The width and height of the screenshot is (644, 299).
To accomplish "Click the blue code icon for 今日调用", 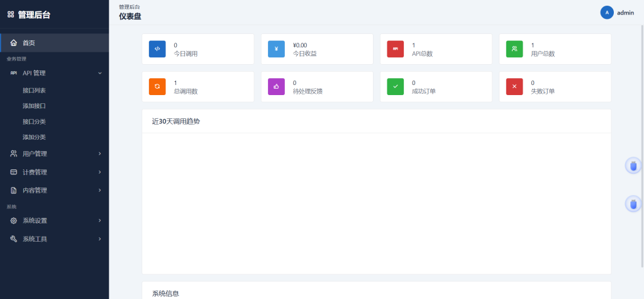I will [x=157, y=49].
